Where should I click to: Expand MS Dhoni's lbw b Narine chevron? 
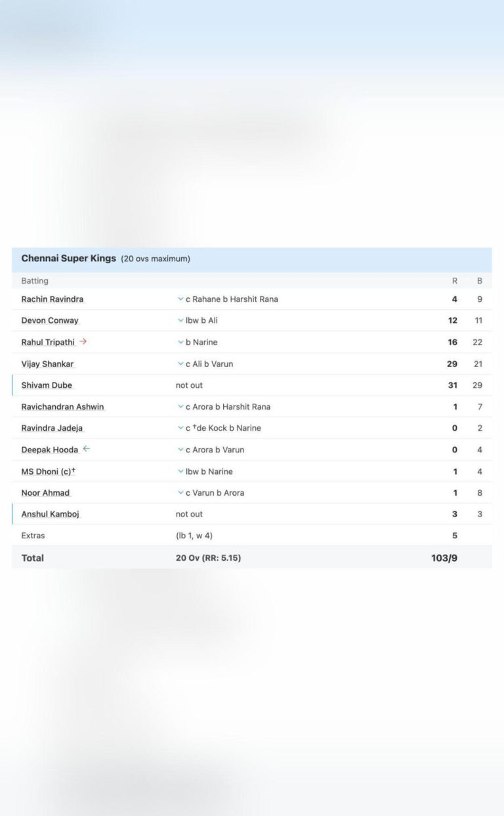(x=180, y=471)
